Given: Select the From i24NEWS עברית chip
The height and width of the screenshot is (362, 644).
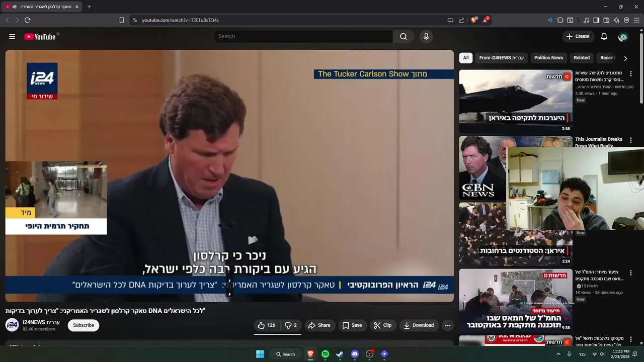Looking at the screenshot, I should coord(502,58).
